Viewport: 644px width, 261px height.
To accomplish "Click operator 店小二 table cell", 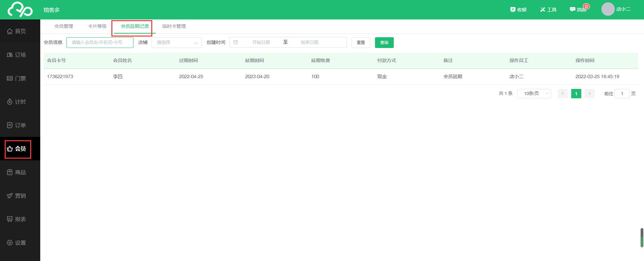I will tap(517, 76).
